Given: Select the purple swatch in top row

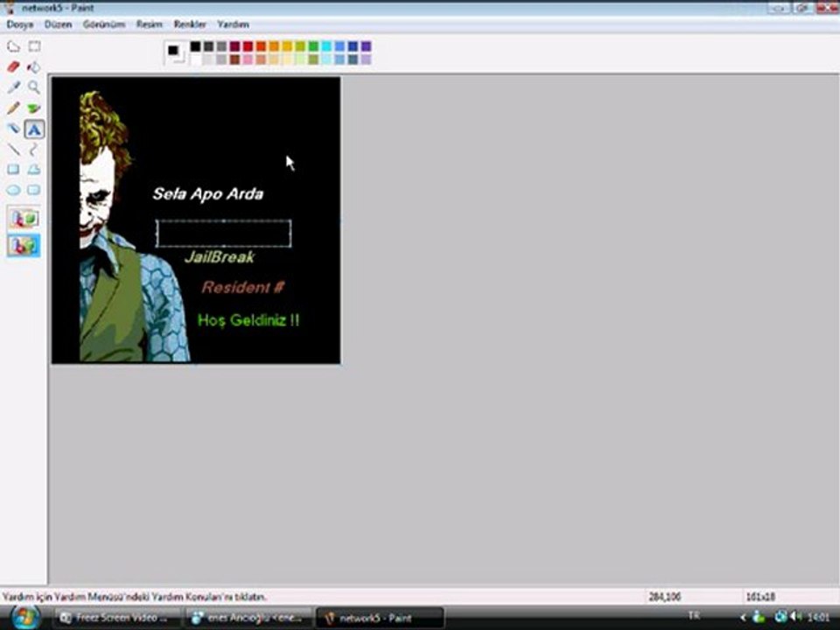Looking at the screenshot, I should (366, 46).
